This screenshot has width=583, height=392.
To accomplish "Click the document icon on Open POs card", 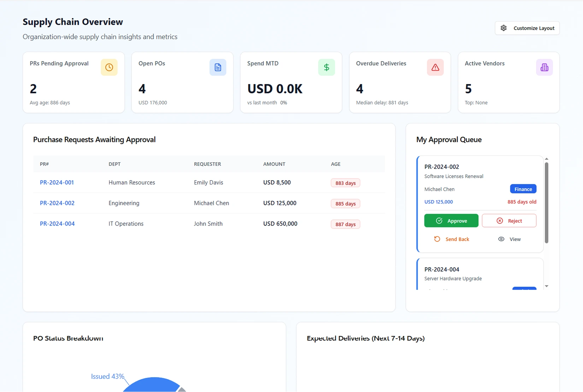I will coord(218,67).
